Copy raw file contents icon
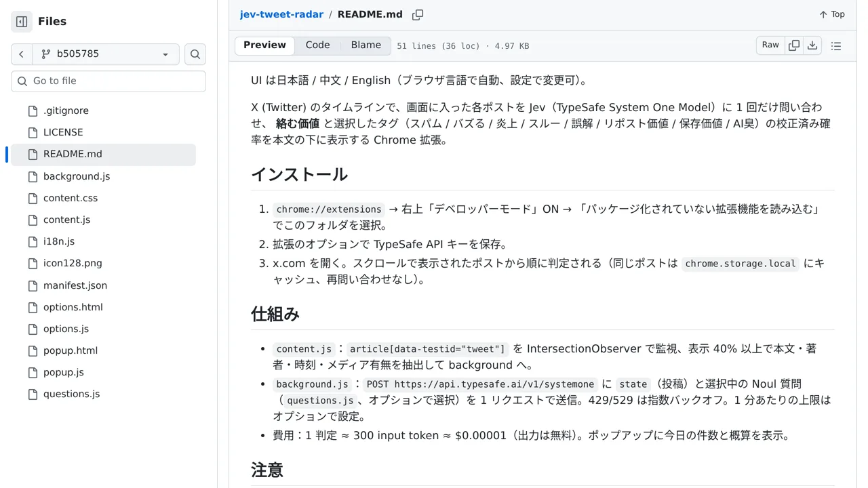 pyautogui.click(x=794, y=45)
